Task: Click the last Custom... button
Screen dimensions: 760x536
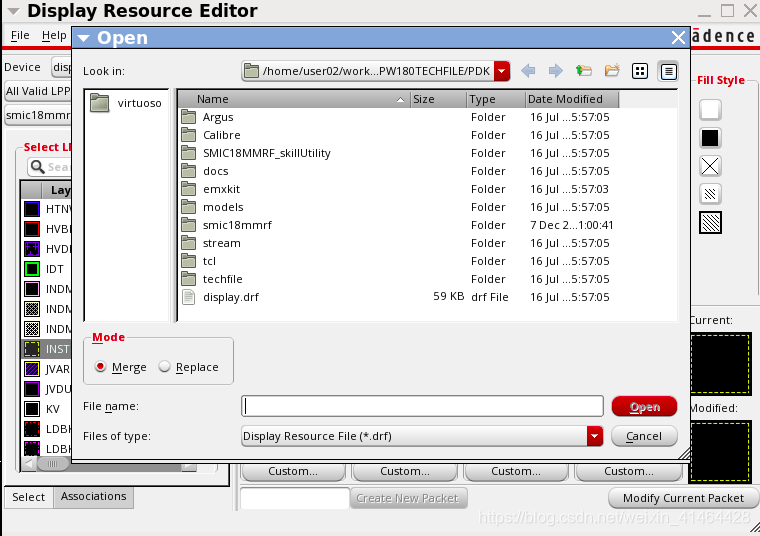Action: pos(628,471)
